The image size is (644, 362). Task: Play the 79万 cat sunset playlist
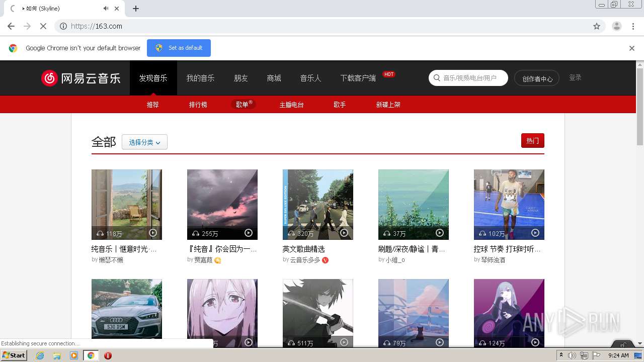440,342
